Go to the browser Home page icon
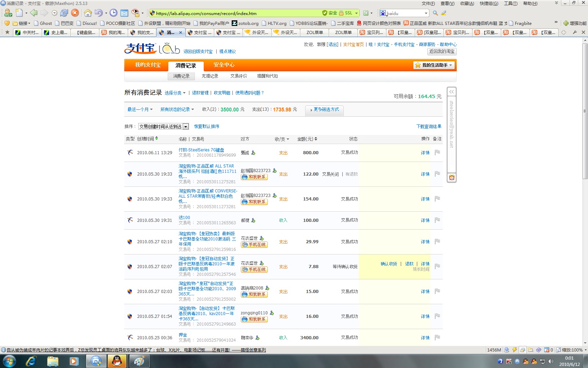The width and height of the screenshot is (588, 368). [88, 13]
